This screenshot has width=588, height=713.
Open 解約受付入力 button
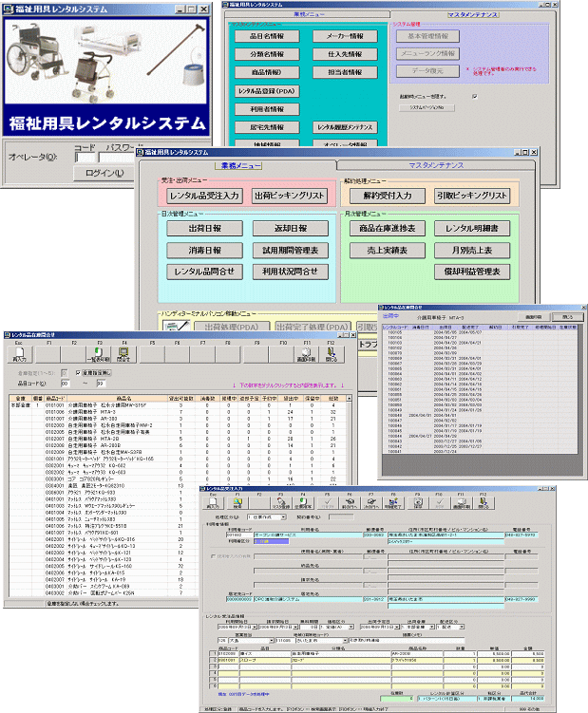click(x=388, y=196)
